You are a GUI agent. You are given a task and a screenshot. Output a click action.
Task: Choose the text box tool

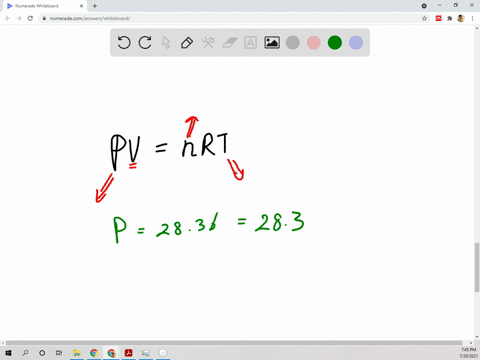click(x=250, y=43)
